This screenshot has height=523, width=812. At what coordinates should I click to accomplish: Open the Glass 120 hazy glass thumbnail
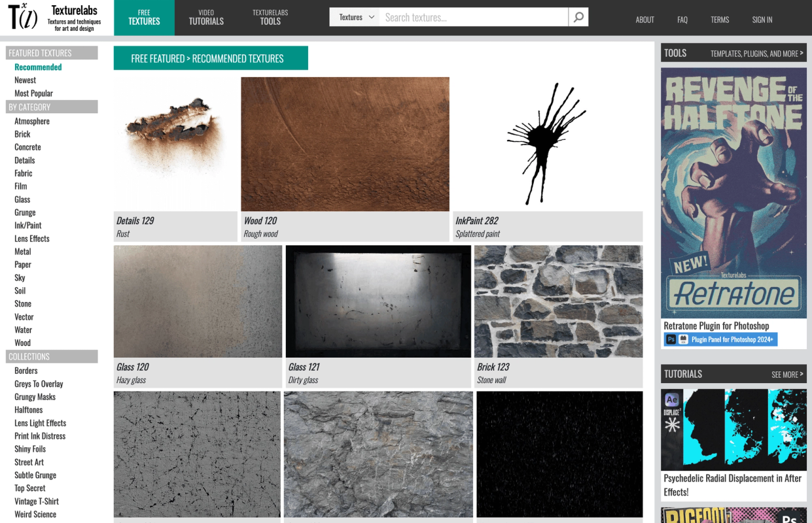tap(198, 301)
